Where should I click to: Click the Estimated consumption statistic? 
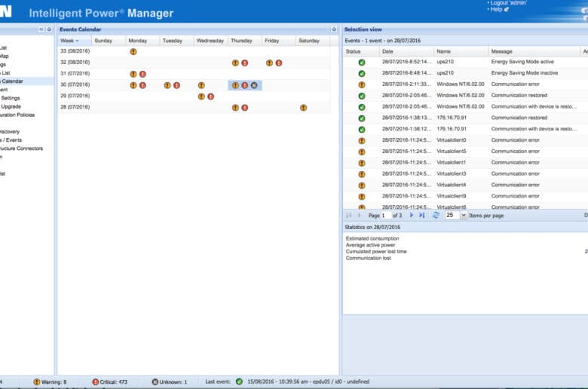[372, 238]
